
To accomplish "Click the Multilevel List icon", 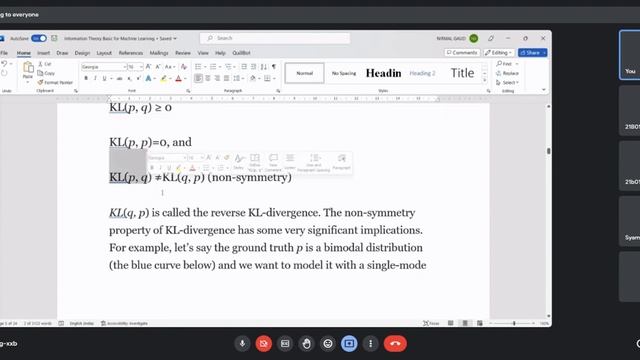I will (228, 67).
